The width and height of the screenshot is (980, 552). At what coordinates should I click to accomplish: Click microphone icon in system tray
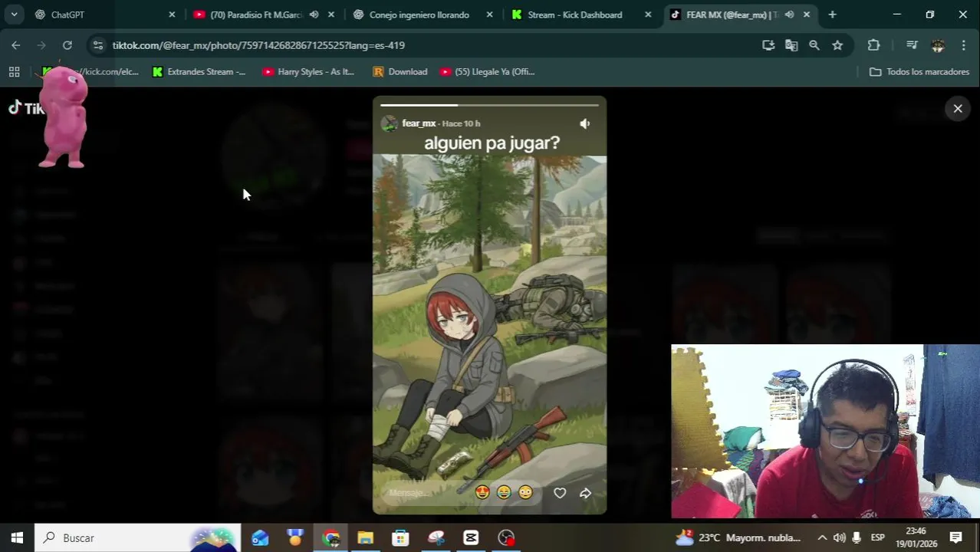857,537
